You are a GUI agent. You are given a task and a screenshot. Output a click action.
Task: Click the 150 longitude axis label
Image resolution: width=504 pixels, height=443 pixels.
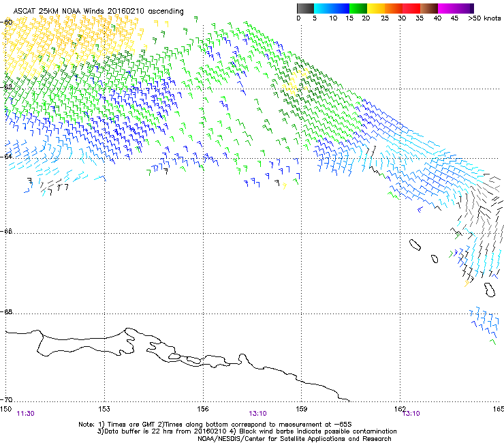pyautogui.click(x=5, y=409)
